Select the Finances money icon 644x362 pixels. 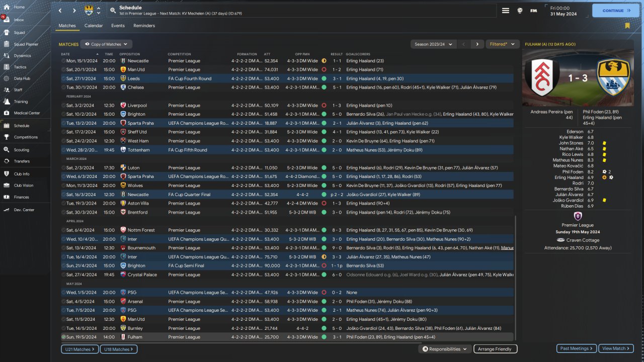pyautogui.click(x=7, y=197)
